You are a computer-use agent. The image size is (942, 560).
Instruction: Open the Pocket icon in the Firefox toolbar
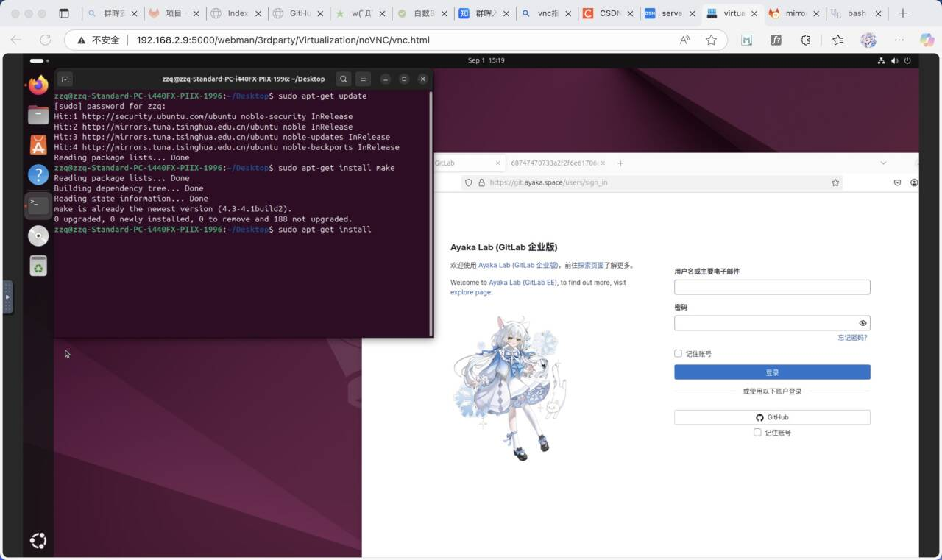pos(897,182)
